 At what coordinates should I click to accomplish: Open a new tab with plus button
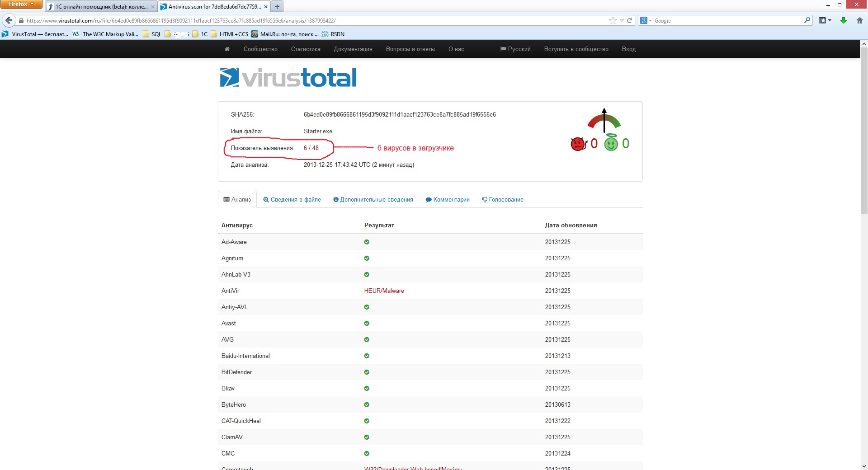coord(277,7)
